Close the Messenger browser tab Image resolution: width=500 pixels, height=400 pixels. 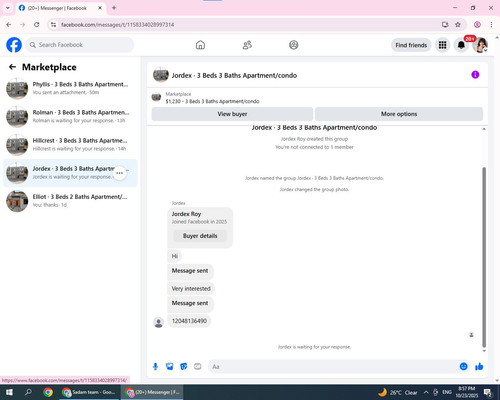click(100, 8)
